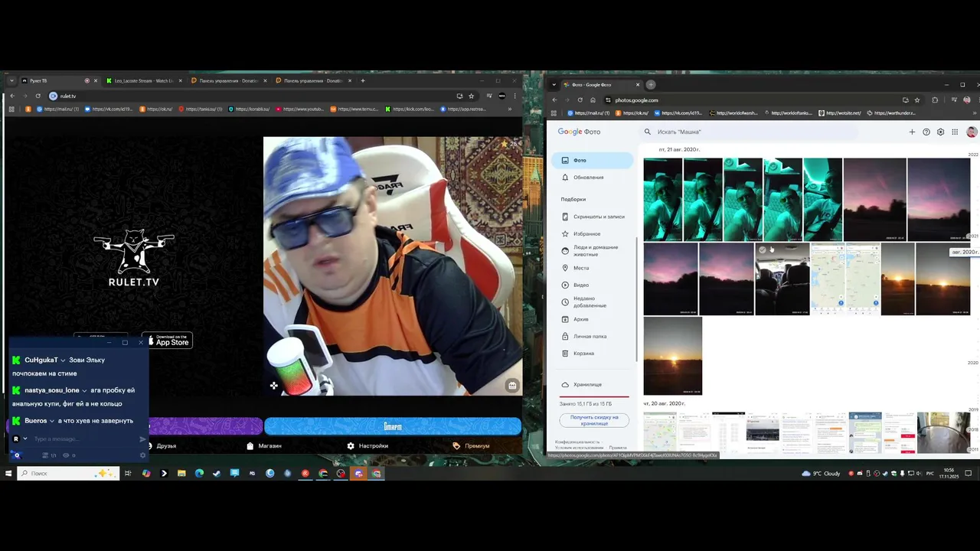Select the car interior photo checkmark
This screenshot has height=551, width=980.
pyautogui.click(x=762, y=249)
